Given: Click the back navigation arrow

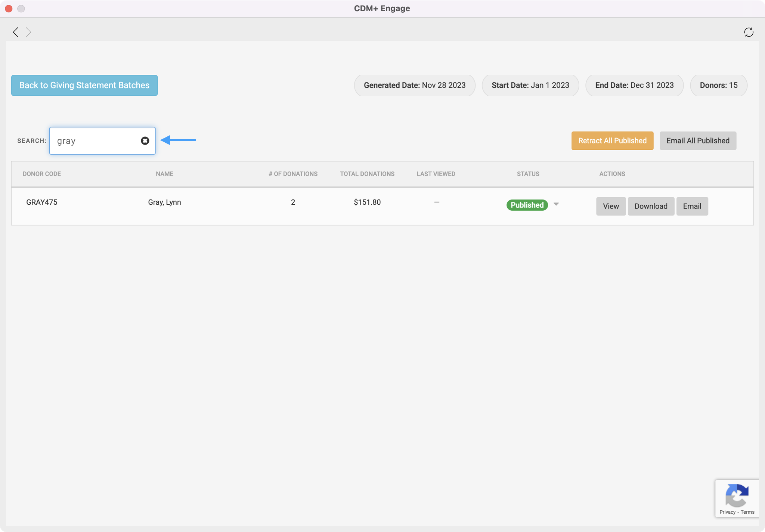Looking at the screenshot, I should (15, 32).
